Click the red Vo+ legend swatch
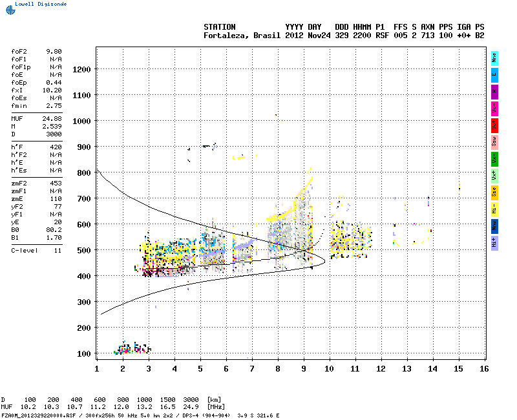This screenshot has width=517, height=420. (494, 125)
